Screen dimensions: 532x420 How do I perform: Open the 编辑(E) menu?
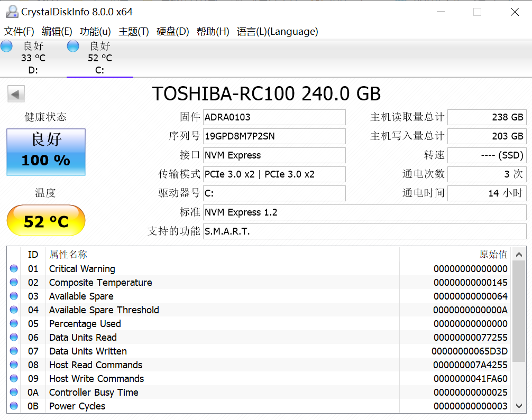point(57,32)
